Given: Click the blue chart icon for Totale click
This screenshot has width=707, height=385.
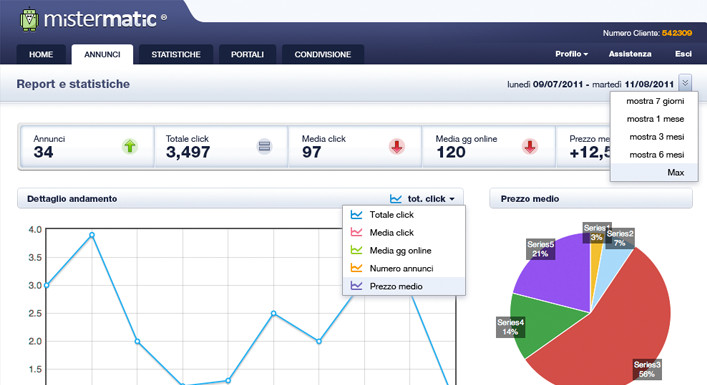Looking at the screenshot, I should [356, 215].
